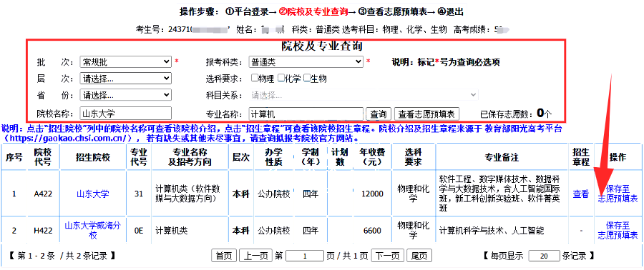
Task: Tick the 化学 subject checkbox
Action: [281, 77]
